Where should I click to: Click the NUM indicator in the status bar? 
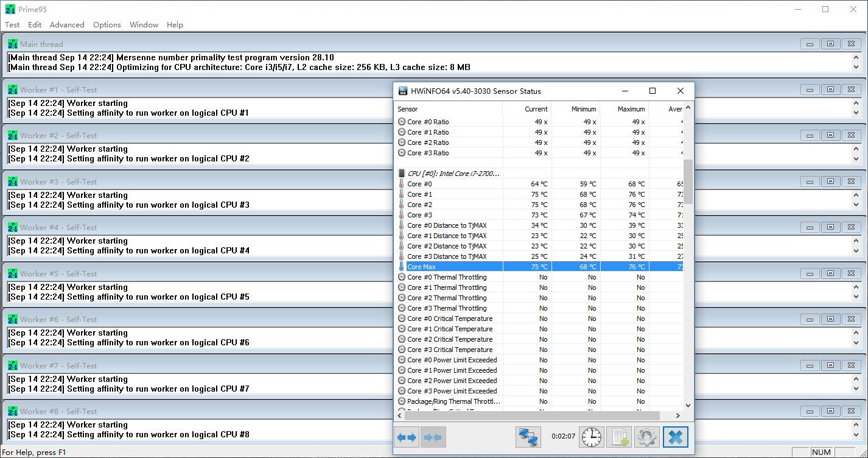(821, 452)
